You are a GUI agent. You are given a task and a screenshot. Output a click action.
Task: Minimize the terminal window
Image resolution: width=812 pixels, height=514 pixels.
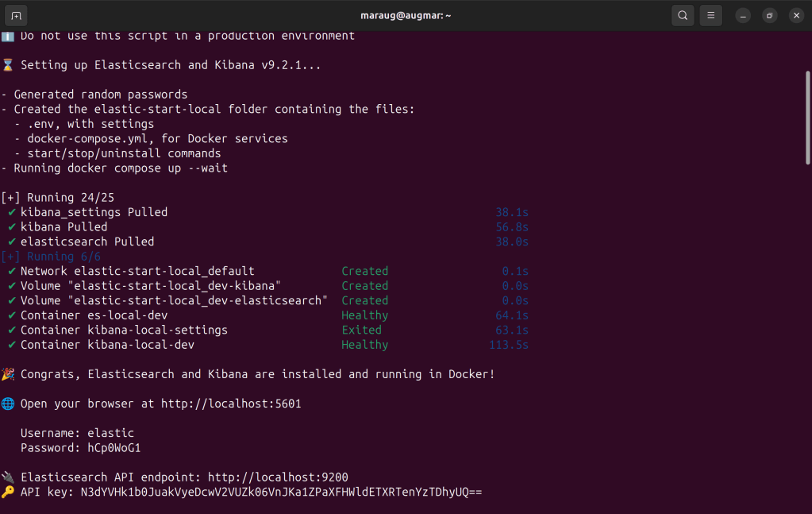click(x=743, y=15)
